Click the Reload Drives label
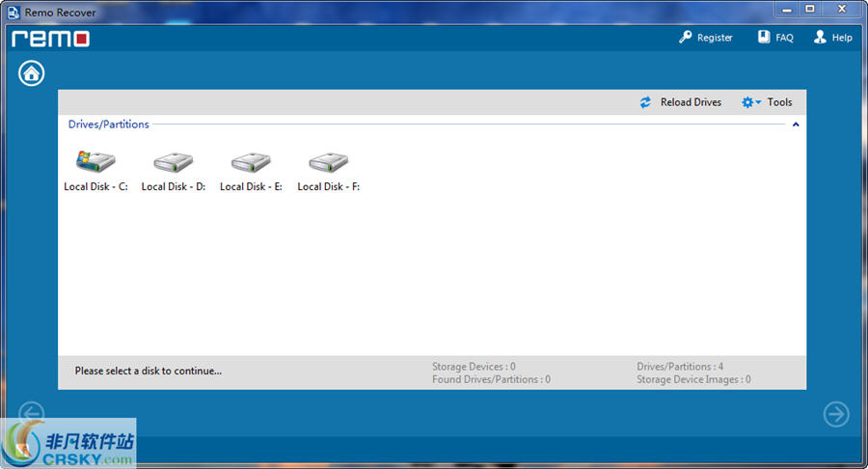 pos(691,102)
